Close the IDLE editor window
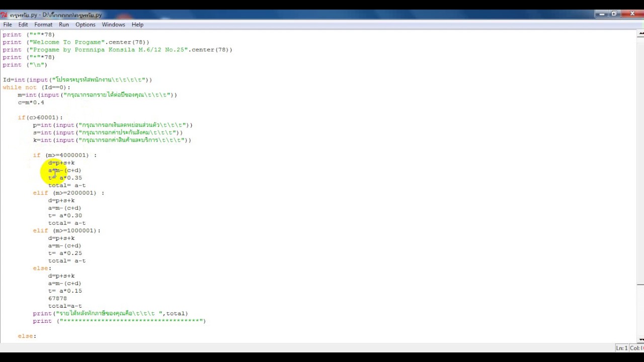 [x=632, y=14]
